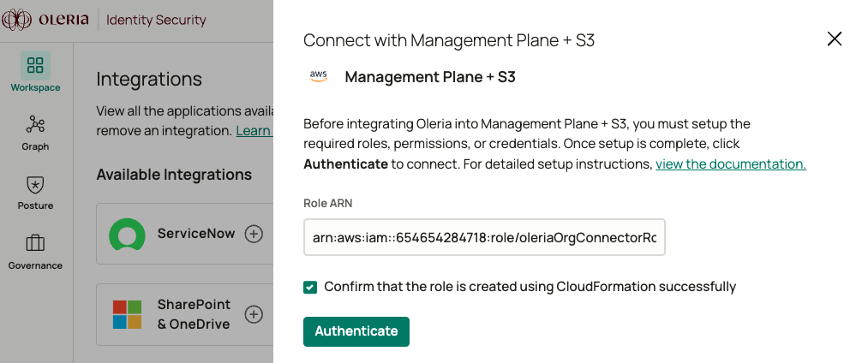Open the view the documentation link
Image resolution: width=868 pixels, height=363 pixels.
(x=731, y=164)
